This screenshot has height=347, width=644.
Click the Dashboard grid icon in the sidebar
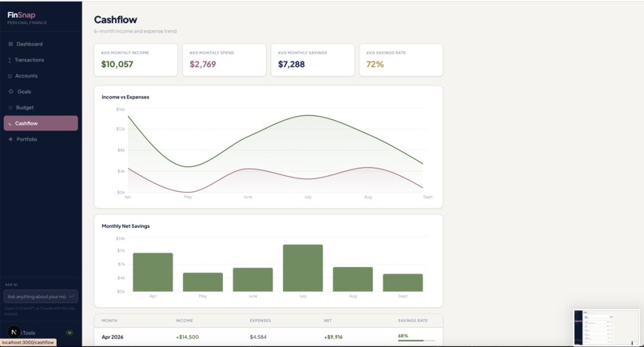pos(10,44)
